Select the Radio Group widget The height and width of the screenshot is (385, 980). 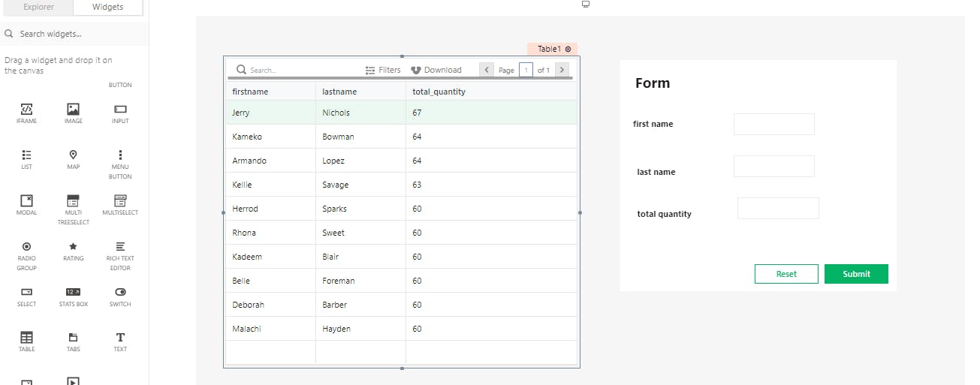click(x=26, y=246)
